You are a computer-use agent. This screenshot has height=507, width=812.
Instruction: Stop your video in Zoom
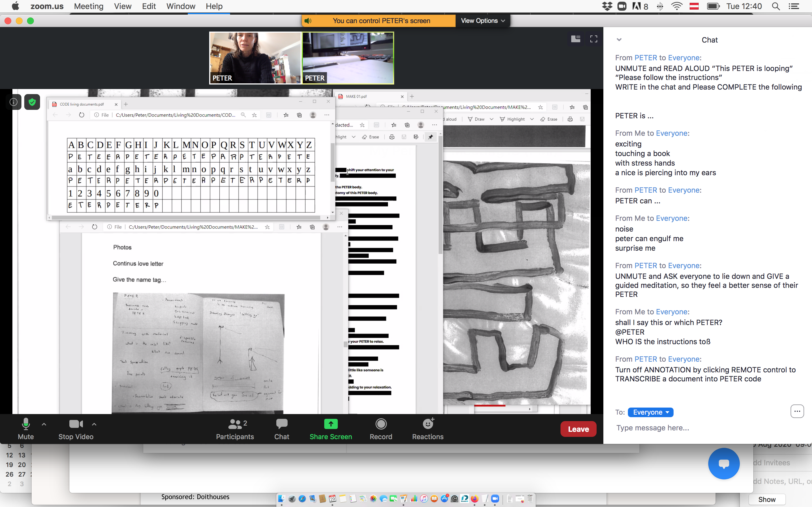(76, 428)
